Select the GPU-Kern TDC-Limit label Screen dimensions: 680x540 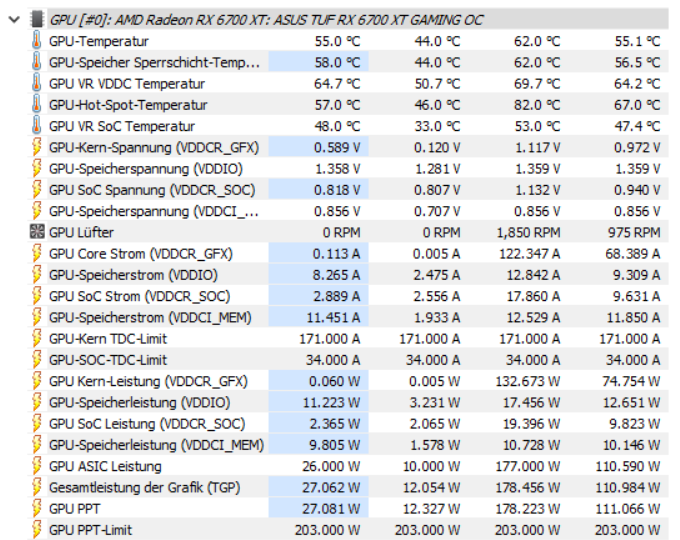(x=108, y=339)
